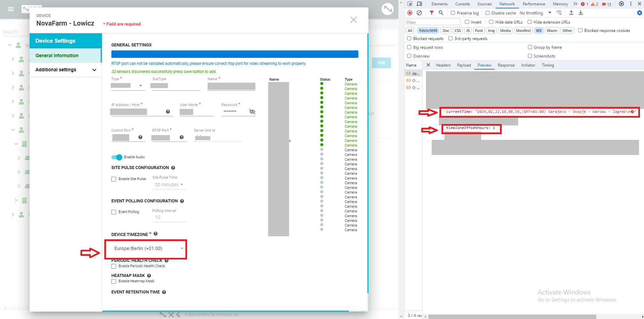This screenshot has height=319, width=644.
Task: Close the request details pane
Action: (x=428, y=65)
